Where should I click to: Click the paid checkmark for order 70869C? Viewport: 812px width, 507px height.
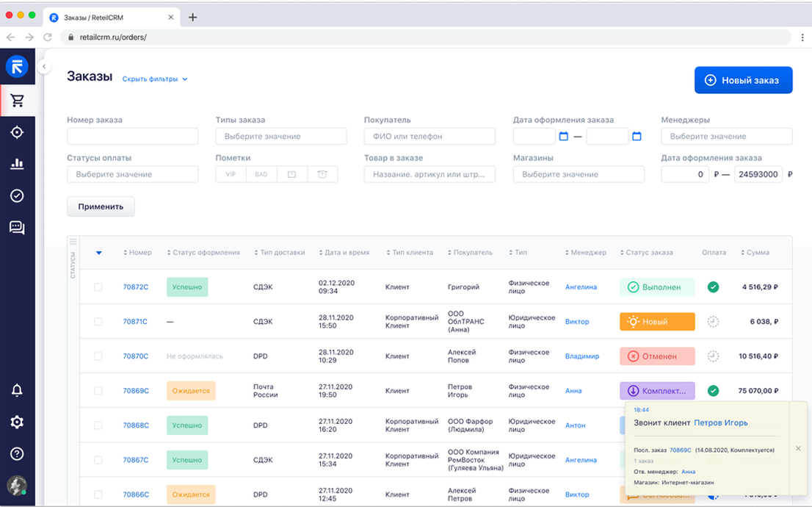713,390
